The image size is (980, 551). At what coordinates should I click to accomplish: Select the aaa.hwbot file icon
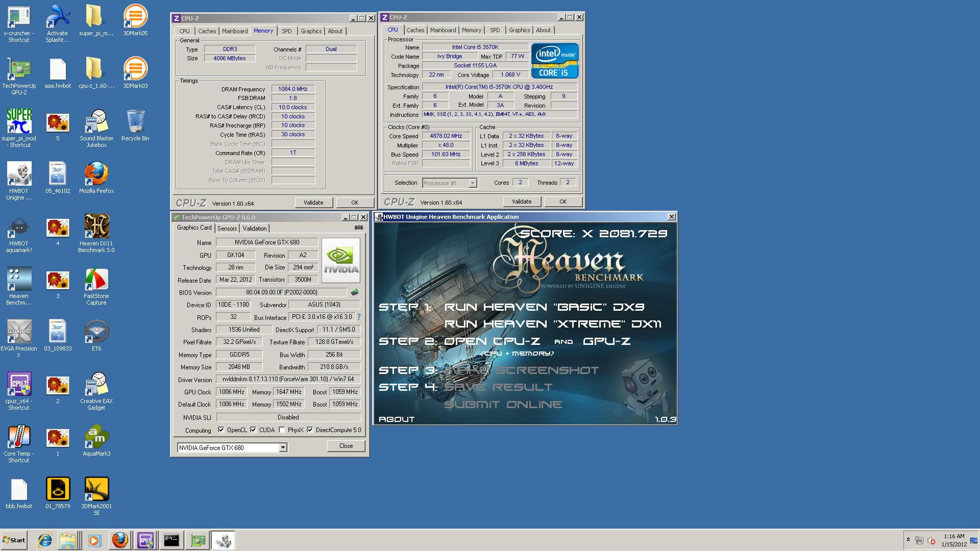pos(58,69)
